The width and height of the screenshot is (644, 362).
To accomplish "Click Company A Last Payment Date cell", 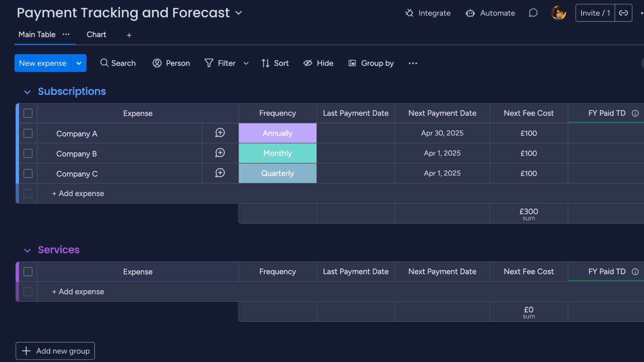I will pos(356,133).
